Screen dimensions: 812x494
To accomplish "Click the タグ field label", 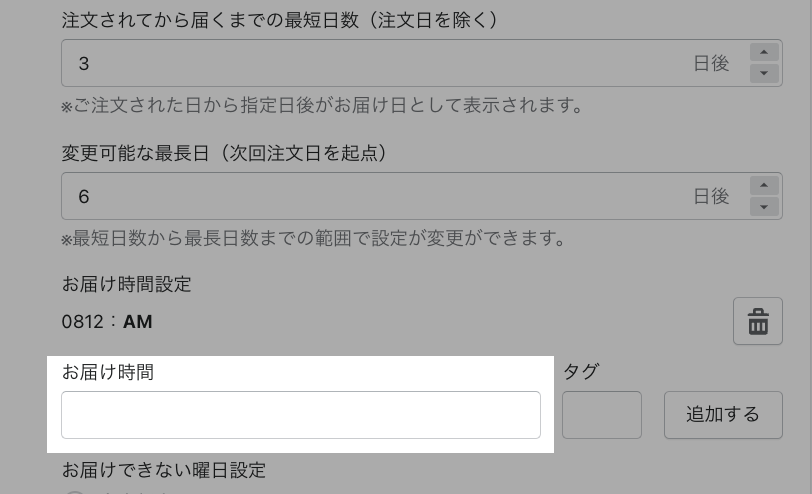I will (581, 372).
